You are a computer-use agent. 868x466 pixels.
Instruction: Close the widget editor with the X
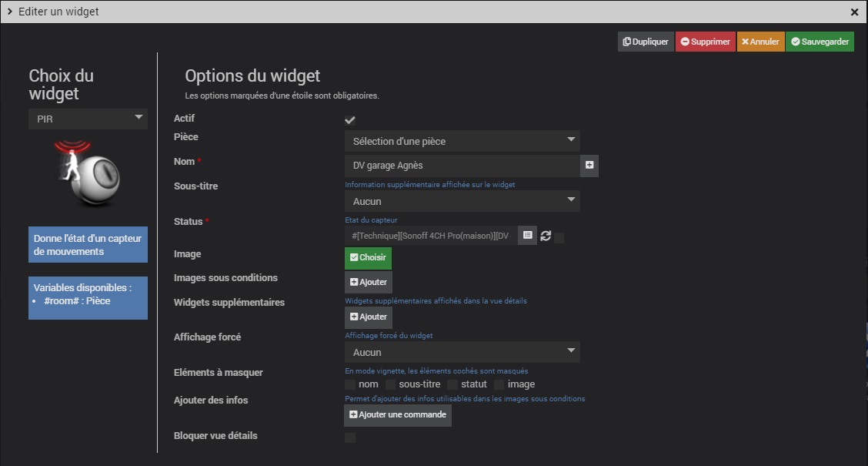pyautogui.click(x=854, y=12)
